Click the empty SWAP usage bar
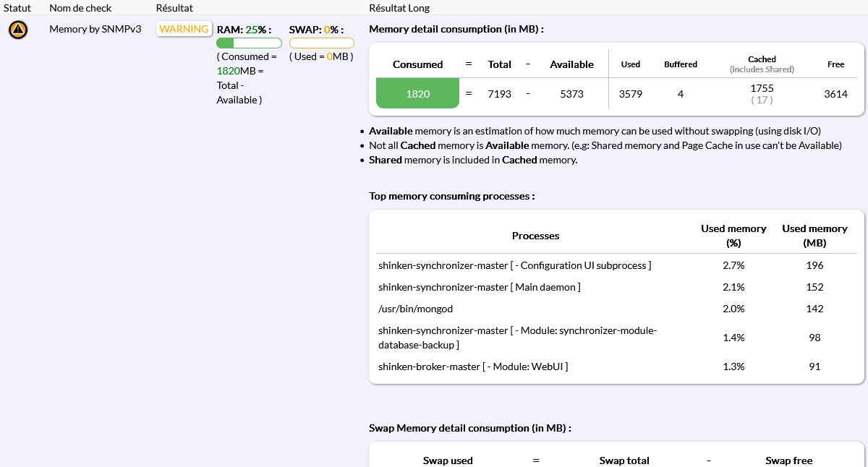This screenshot has width=868, height=467. 321,43
